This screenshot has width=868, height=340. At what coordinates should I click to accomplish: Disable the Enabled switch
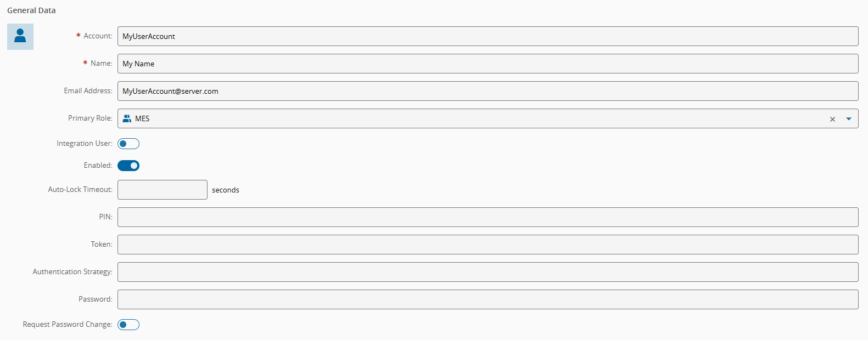pyautogui.click(x=128, y=166)
